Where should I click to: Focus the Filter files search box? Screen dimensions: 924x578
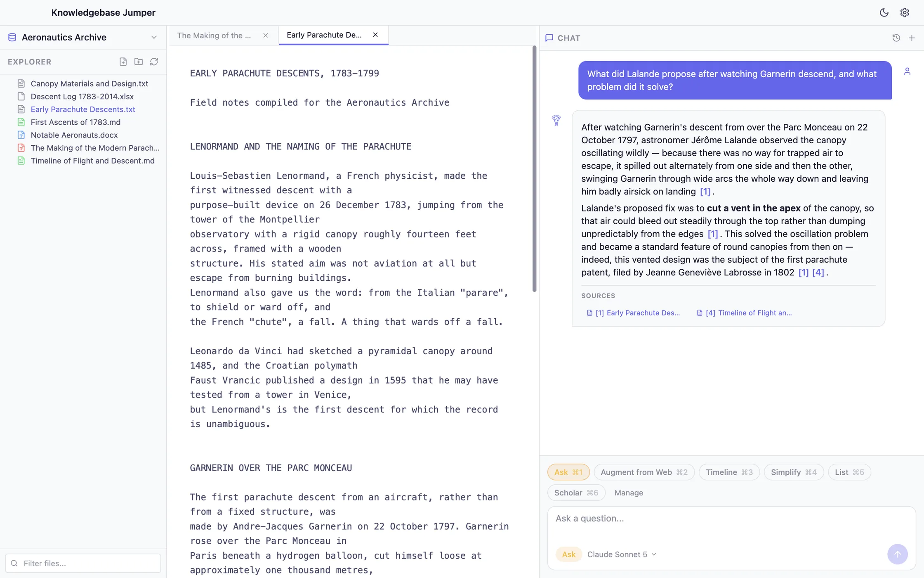click(x=83, y=563)
